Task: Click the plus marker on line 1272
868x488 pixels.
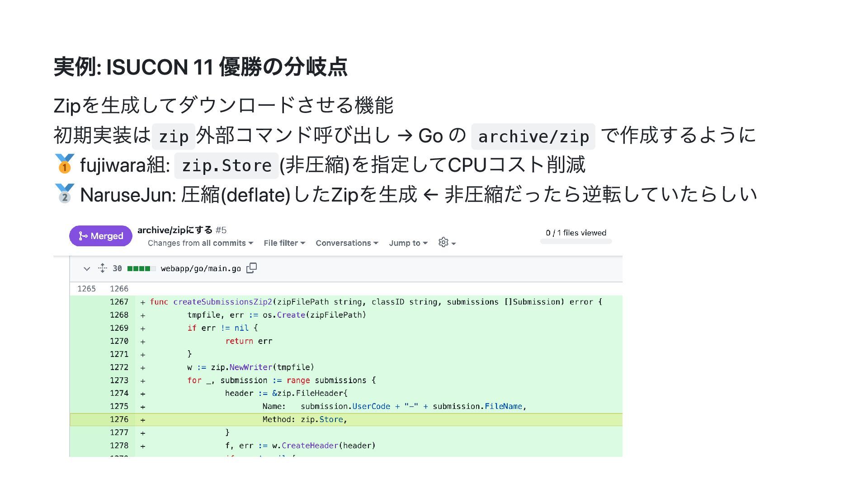Action: pos(143,368)
